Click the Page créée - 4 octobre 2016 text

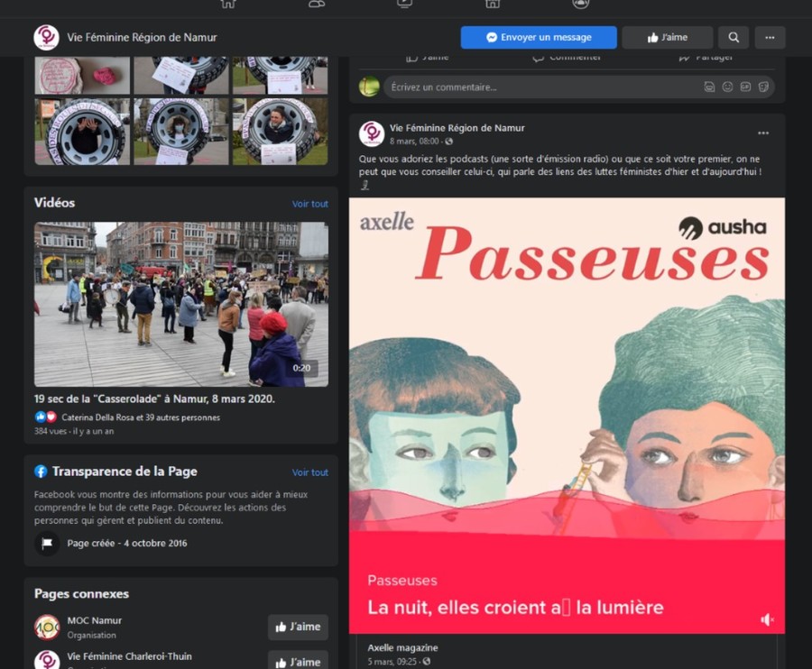pyautogui.click(x=127, y=544)
